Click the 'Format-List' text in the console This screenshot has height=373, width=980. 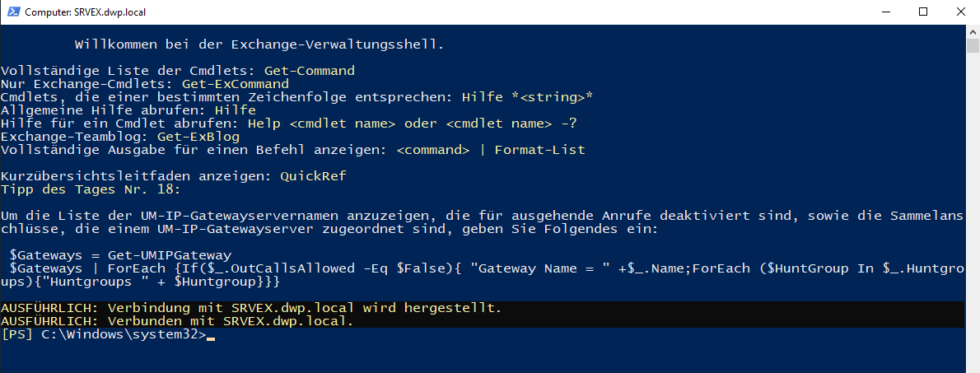[539, 150]
